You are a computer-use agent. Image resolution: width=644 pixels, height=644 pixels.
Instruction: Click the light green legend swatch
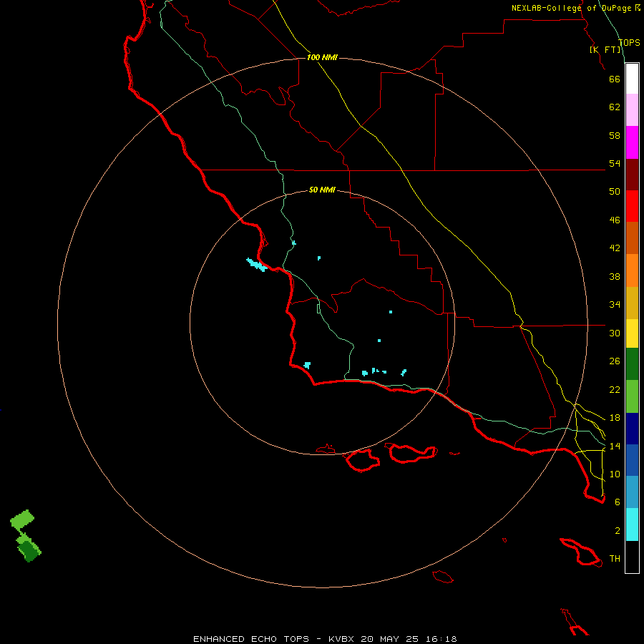point(632,396)
